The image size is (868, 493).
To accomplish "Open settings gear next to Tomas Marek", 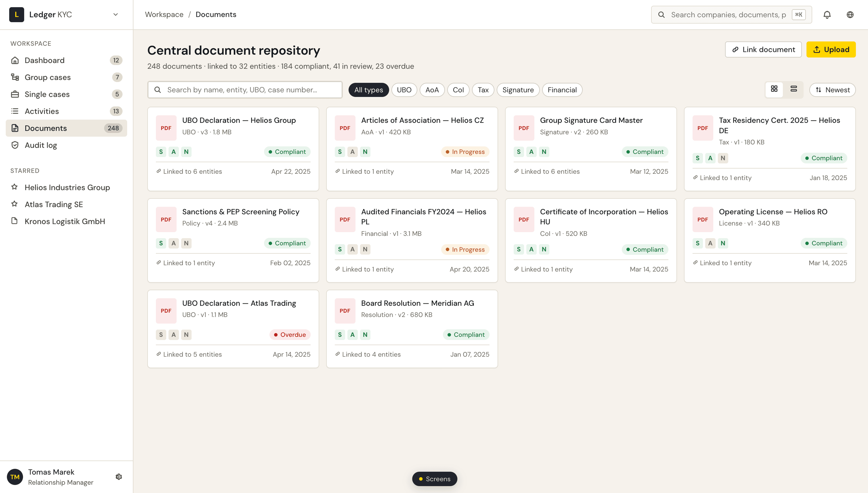I will [x=119, y=476].
